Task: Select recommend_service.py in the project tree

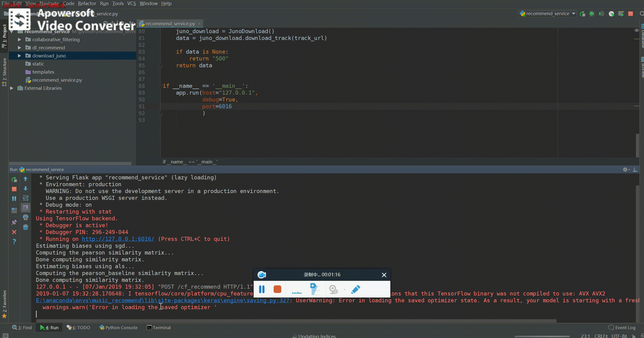Action: [57, 80]
